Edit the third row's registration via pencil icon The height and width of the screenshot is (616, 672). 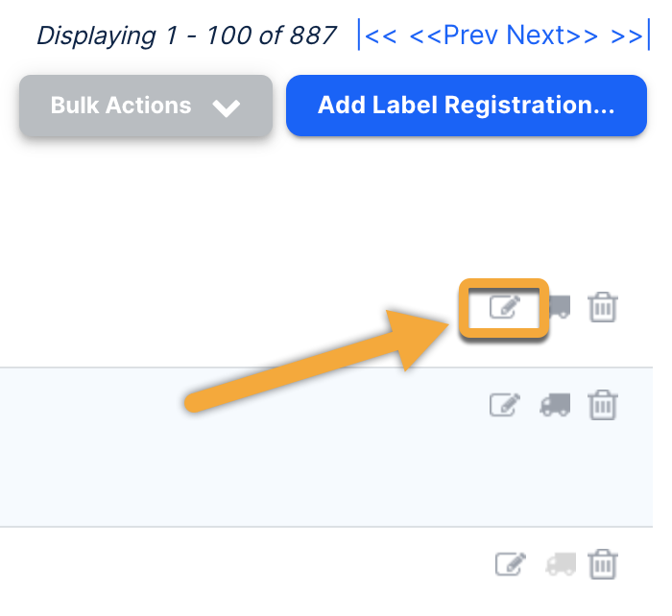pyautogui.click(x=510, y=563)
